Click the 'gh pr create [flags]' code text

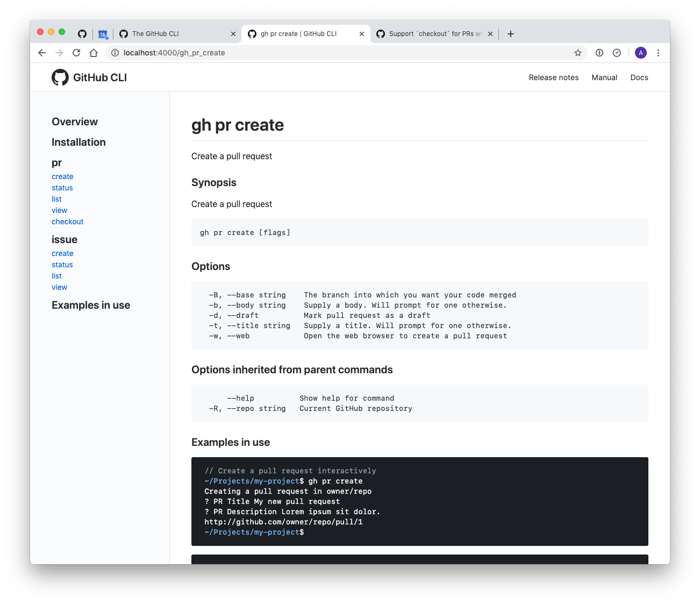[x=245, y=232]
